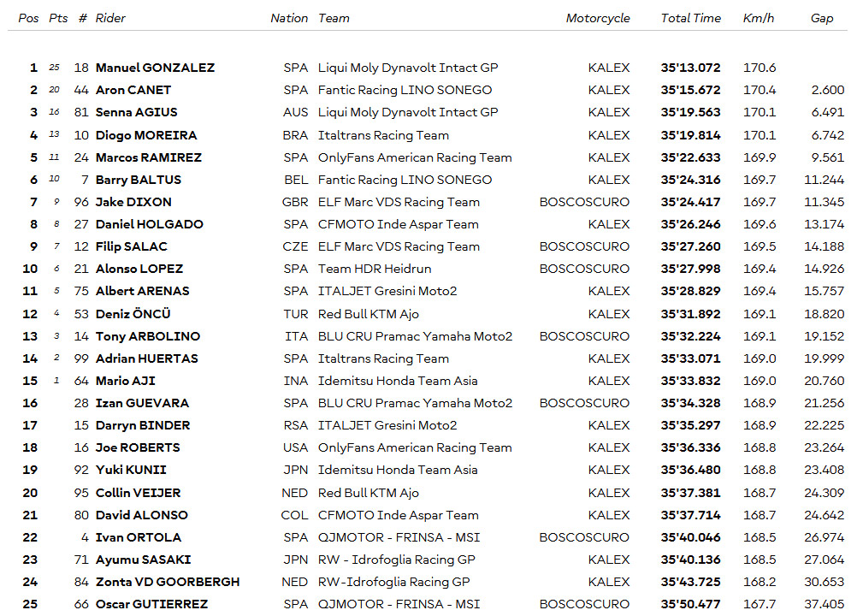Select BOSCOSCURO motorcycle for Alonso LOPEZ
The height and width of the screenshot is (616, 863).
tap(584, 269)
